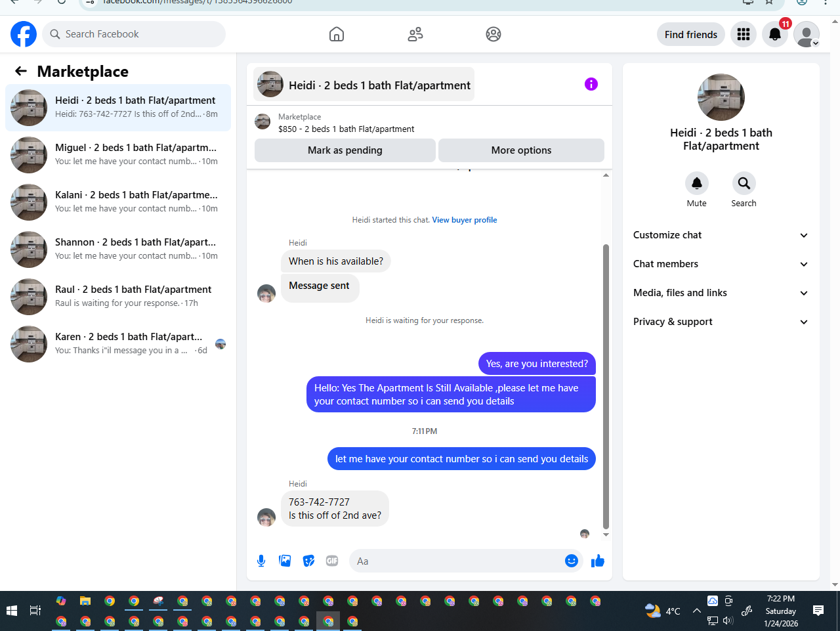Viewport: 840px width, 631px height.
Task: Go back from Marketplace using the arrow
Action: (x=21, y=71)
